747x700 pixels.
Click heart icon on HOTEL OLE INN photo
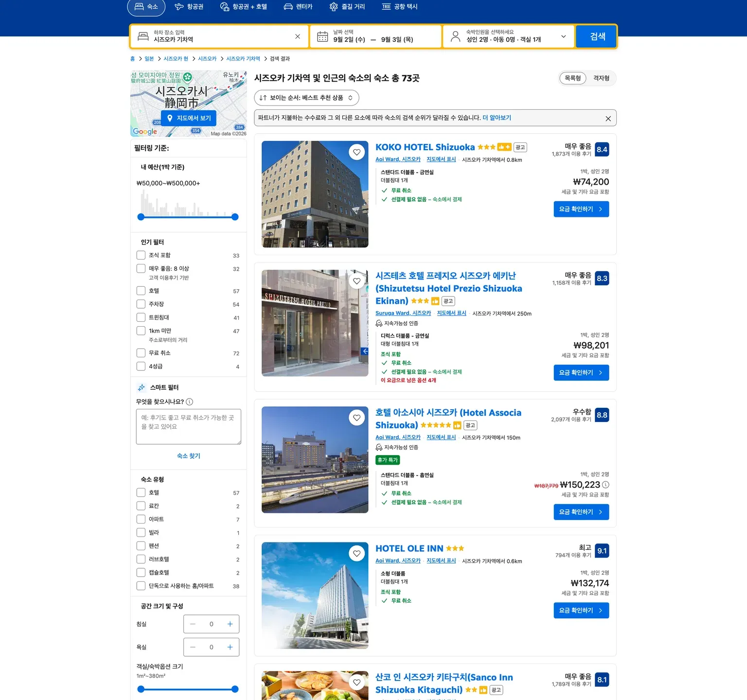(357, 553)
